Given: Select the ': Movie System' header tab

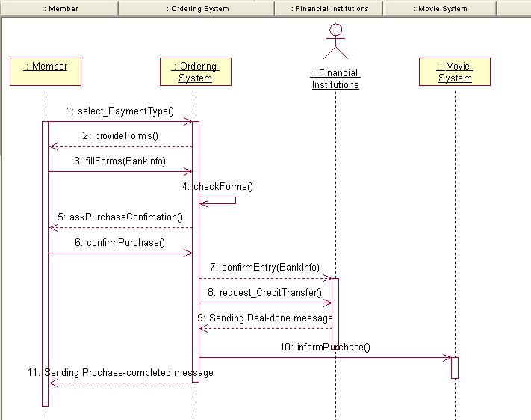Looking at the screenshot, I should [x=440, y=9].
